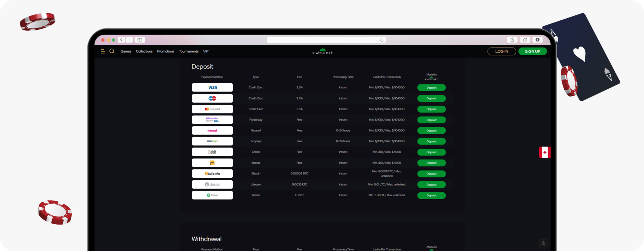The image size is (644, 251).
Task: Click the chart icon at bottom right
Action: click(x=543, y=243)
